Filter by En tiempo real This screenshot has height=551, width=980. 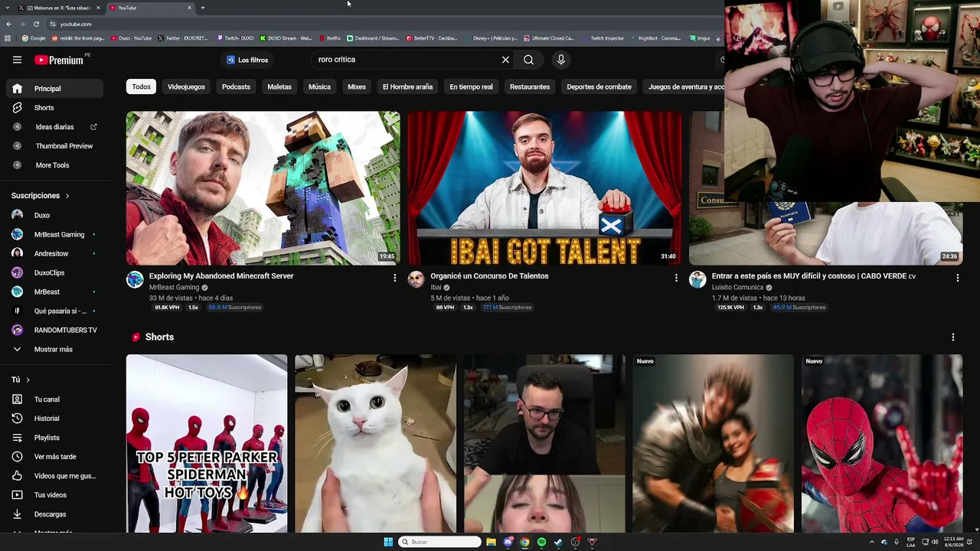pos(471,86)
